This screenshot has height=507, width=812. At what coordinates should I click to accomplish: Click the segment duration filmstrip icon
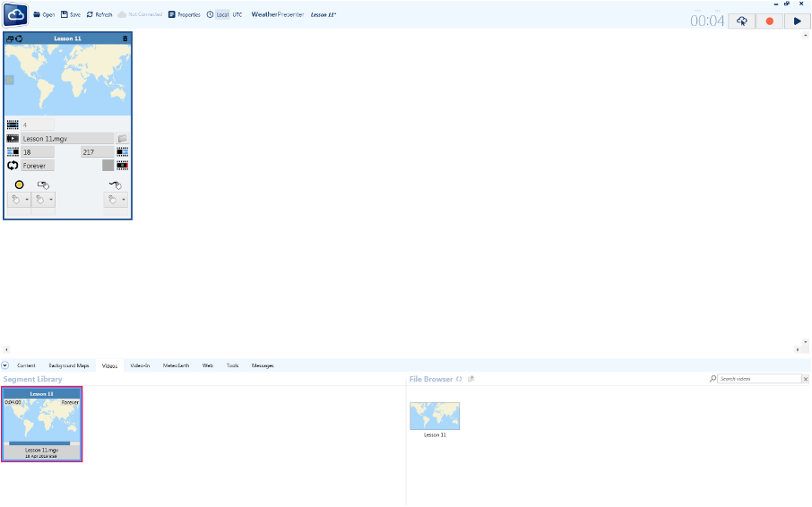tap(13, 125)
